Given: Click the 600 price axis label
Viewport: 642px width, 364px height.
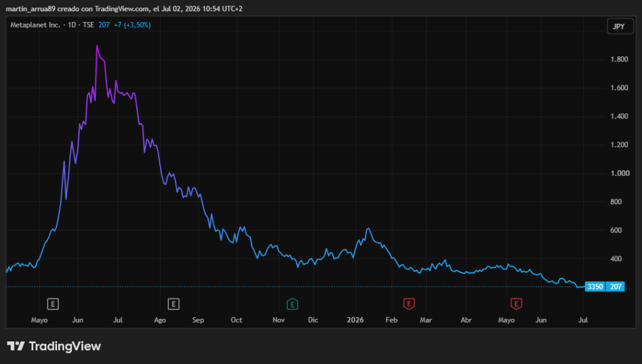Looking at the screenshot, I should [616, 231].
